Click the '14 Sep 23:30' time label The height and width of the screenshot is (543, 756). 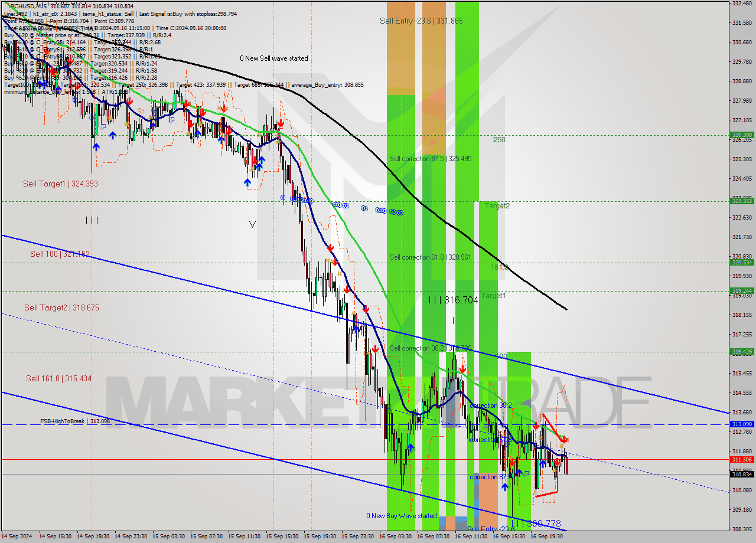[x=131, y=537]
